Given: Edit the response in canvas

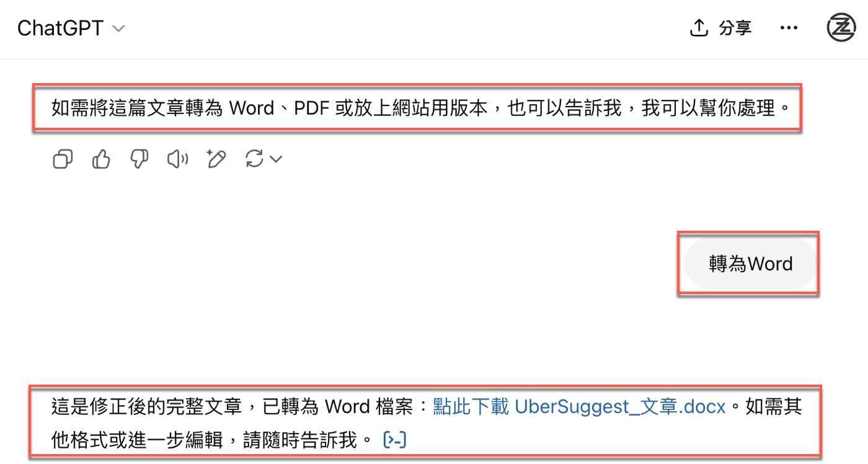Looking at the screenshot, I should tap(215, 159).
